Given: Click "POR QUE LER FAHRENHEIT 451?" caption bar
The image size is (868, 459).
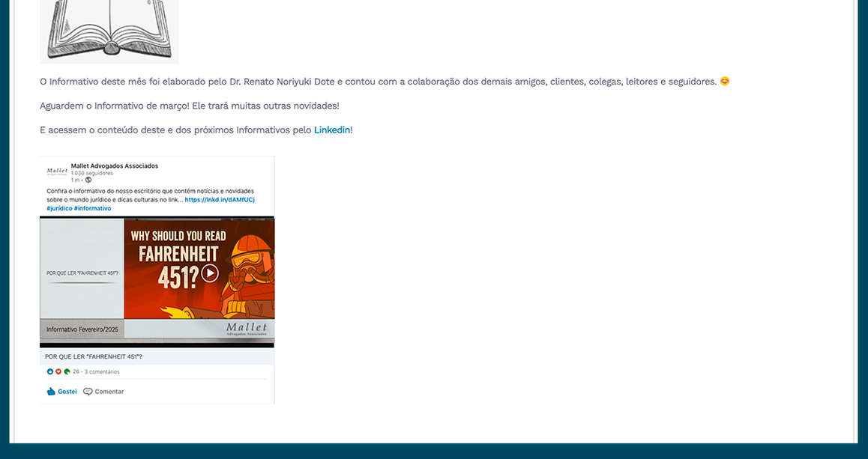Looking at the screenshot, I should click(157, 356).
